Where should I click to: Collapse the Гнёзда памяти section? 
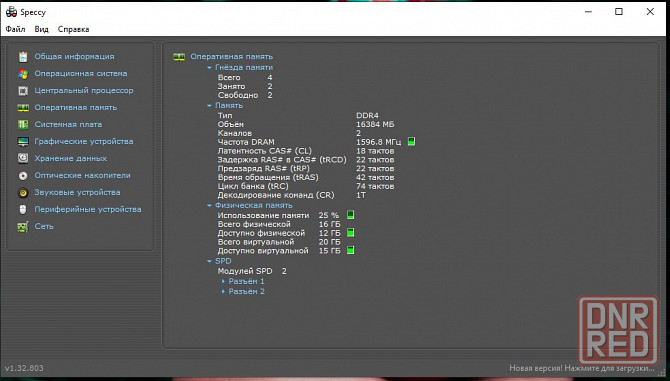point(209,67)
